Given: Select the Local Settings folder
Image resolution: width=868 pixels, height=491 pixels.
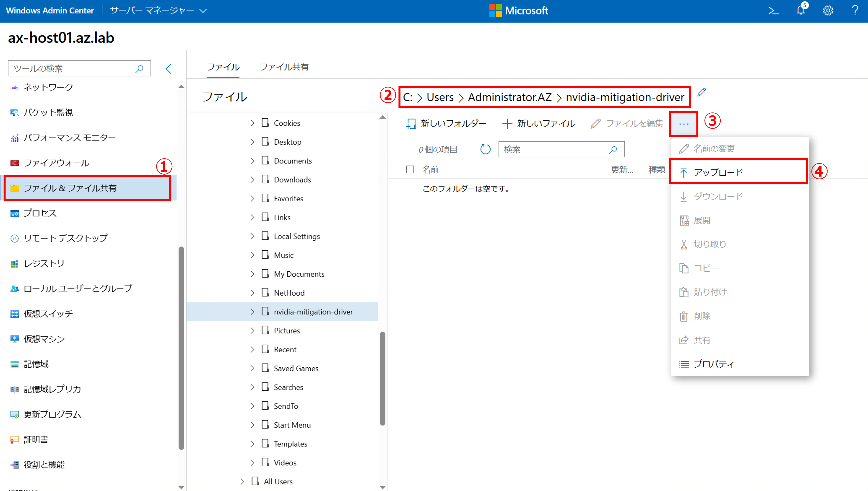Looking at the screenshot, I should (297, 236).
